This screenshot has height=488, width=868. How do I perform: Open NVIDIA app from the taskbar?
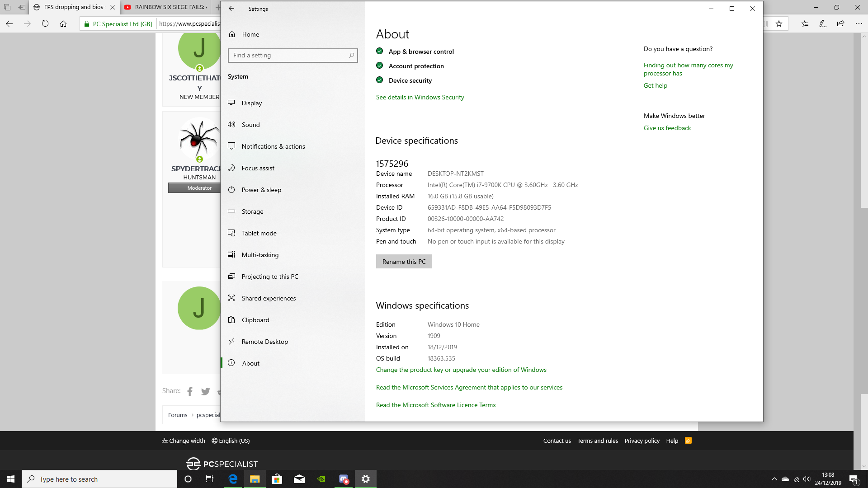[321, 479]
